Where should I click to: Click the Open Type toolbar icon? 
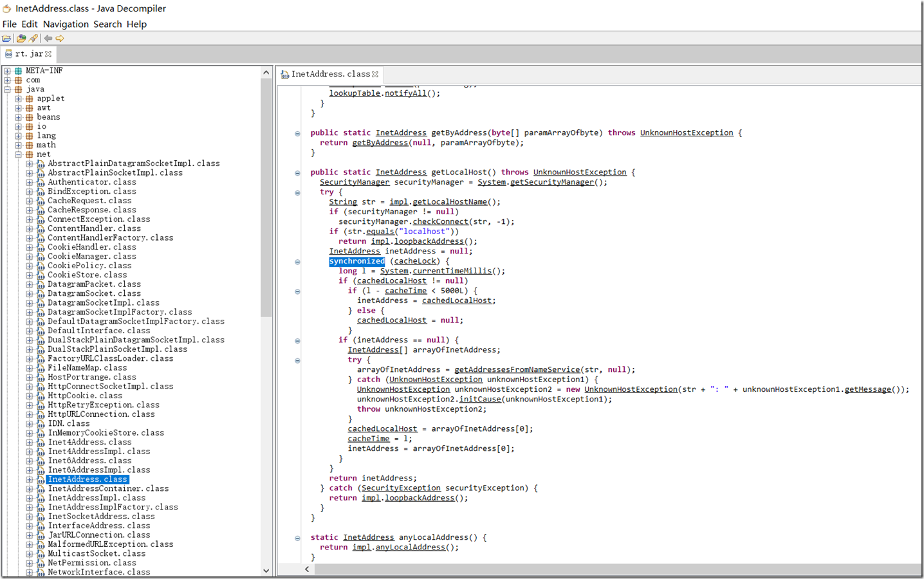pos(21,39)
